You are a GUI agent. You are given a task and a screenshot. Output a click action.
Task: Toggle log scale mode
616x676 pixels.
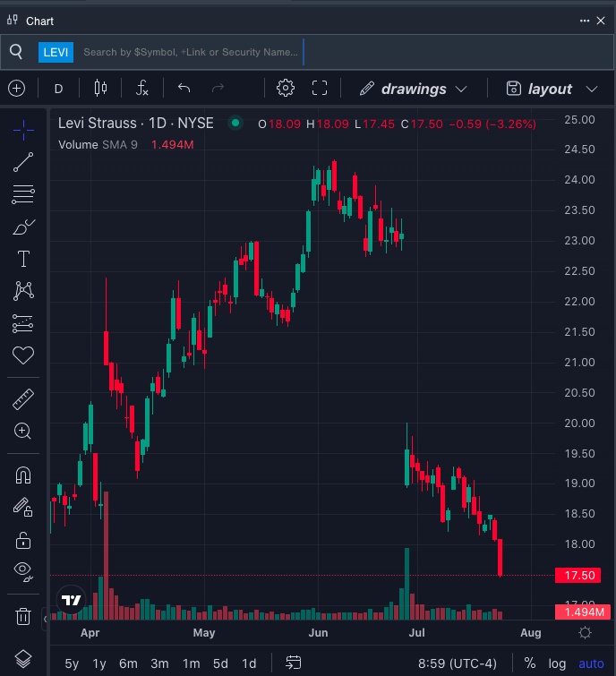point(557,663)
